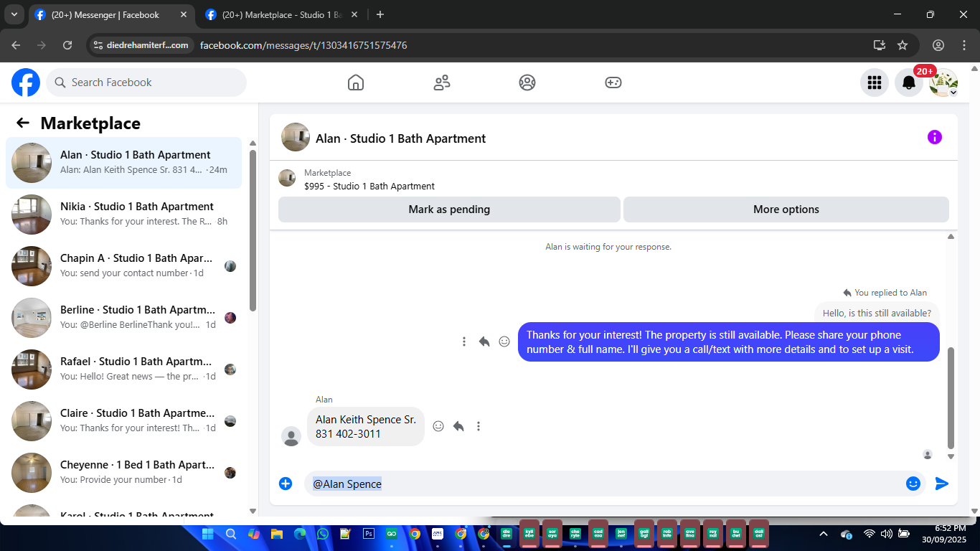Open the Facebook menu grid icon

pyautogui.click(x=874, y=83)
